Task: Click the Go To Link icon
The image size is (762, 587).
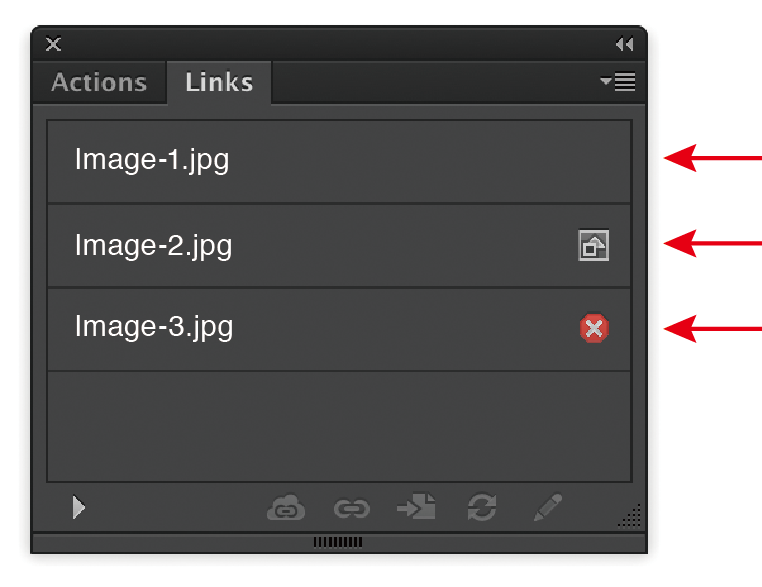Action: coord(416,508)
